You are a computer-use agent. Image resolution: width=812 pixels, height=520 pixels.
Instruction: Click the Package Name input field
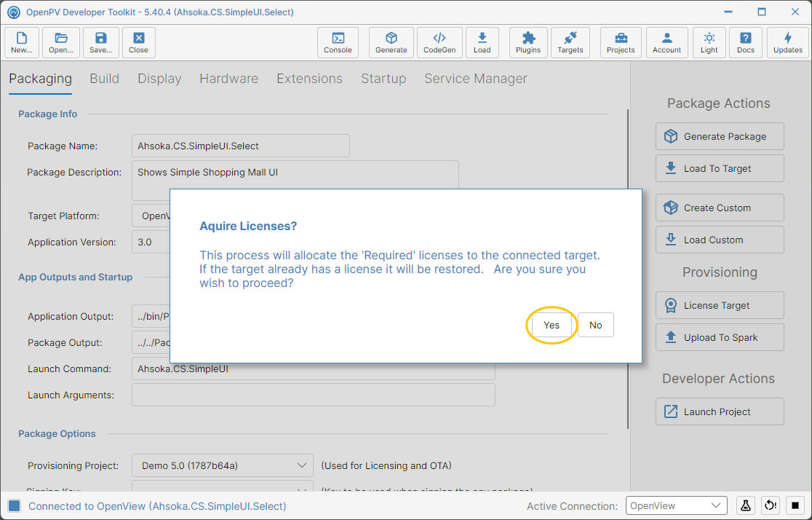241,146
